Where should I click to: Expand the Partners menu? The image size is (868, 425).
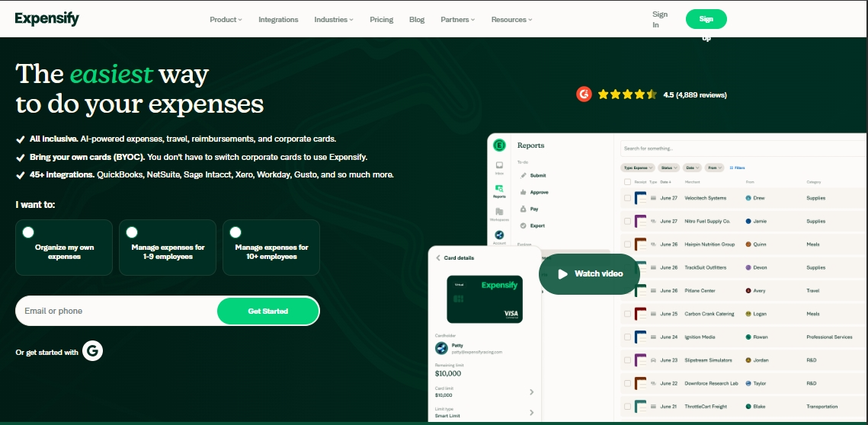(x=458, y=19)
